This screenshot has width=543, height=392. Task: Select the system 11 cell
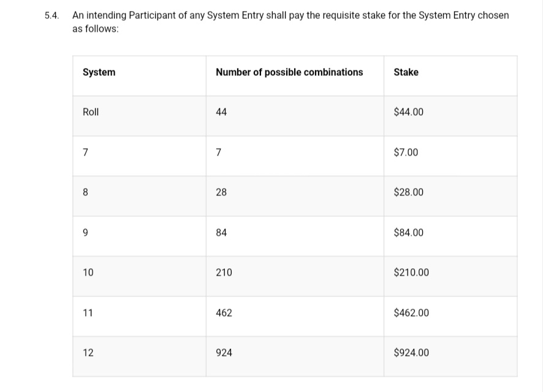(139, 317)
